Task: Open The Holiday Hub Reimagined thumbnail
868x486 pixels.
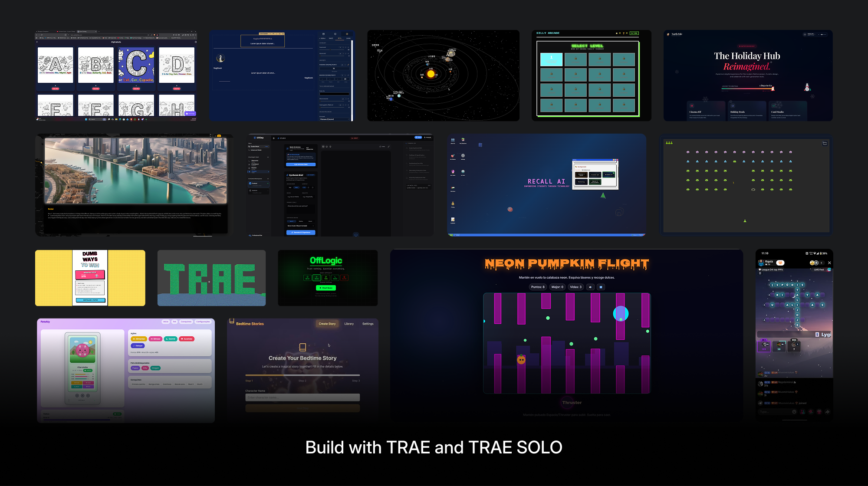Action: click(748, 76)
